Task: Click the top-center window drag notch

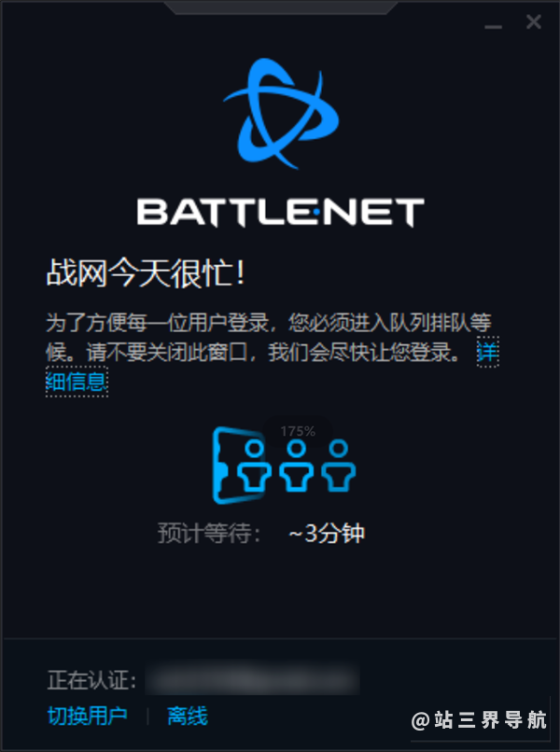Action: (281, 7)
